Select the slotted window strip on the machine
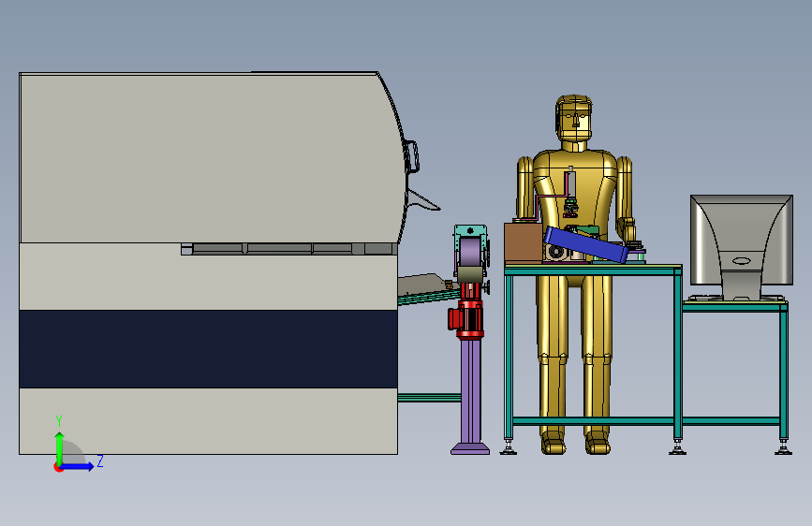The image size is (812, 526). pyautogui.click(x=289, y=249)
